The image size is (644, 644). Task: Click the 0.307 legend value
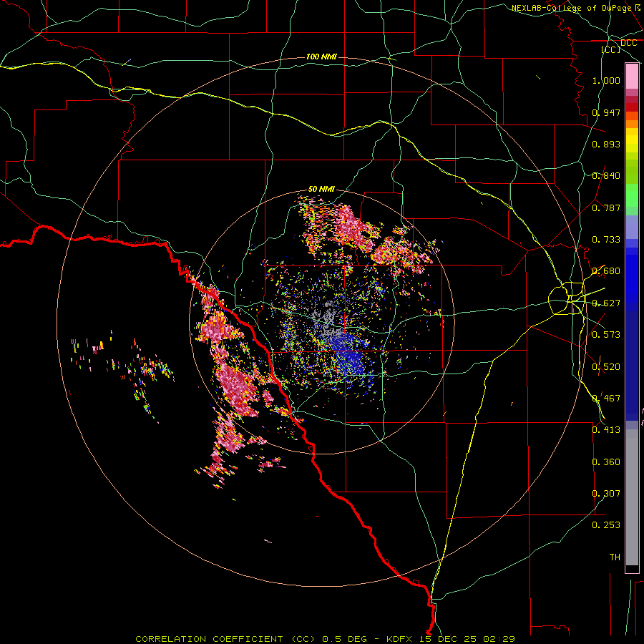click(606, 493)
